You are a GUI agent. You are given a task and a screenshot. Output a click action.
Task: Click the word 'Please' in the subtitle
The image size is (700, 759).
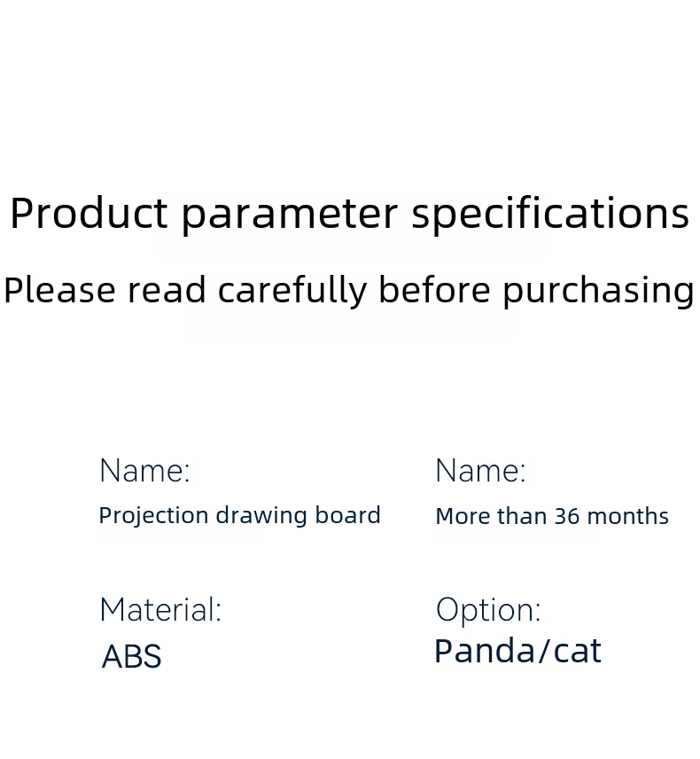(59, 289)
